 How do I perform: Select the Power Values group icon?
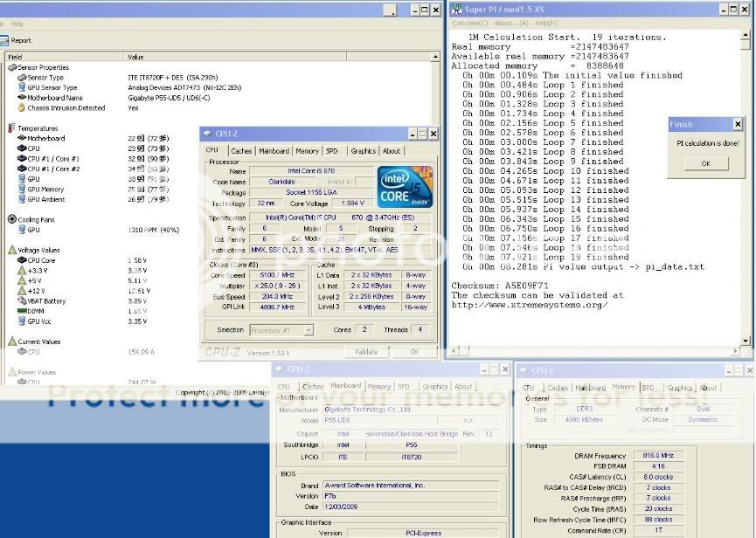coord(12,372)
